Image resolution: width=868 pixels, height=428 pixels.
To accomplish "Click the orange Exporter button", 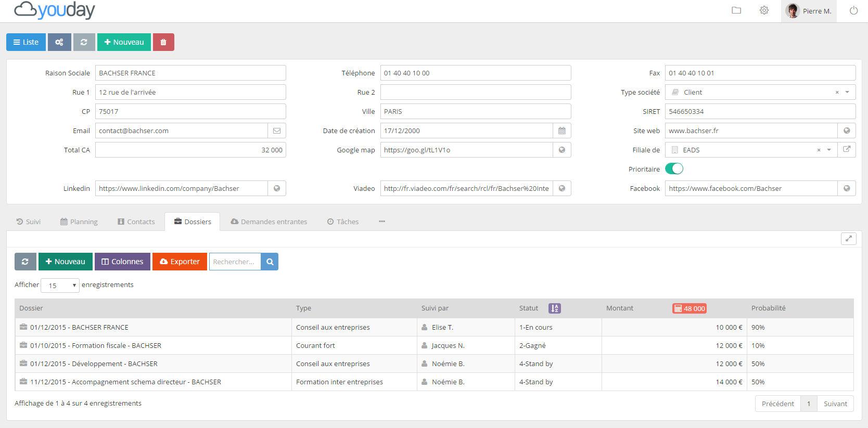I will tap(180, 262).
